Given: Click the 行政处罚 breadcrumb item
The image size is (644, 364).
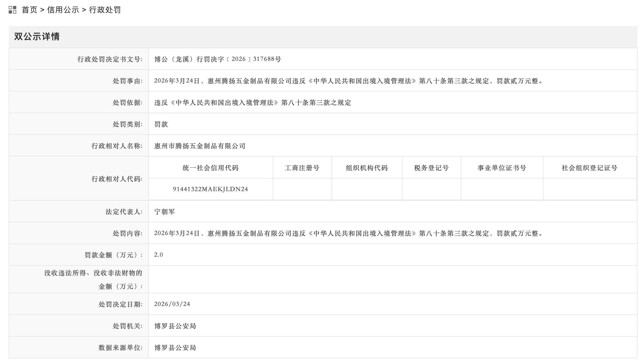Looking at the screenshot, I should click(x=105, y=10).
